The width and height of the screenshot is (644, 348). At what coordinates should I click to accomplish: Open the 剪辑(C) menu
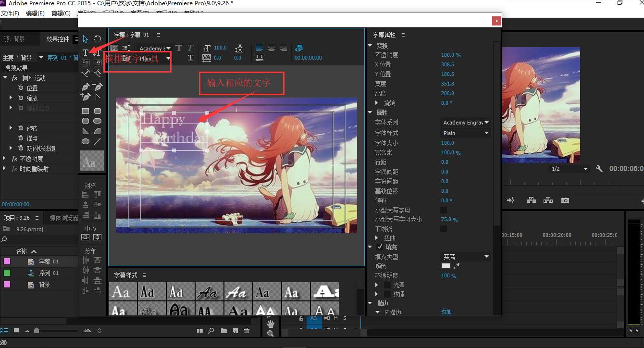pos(61,13)
